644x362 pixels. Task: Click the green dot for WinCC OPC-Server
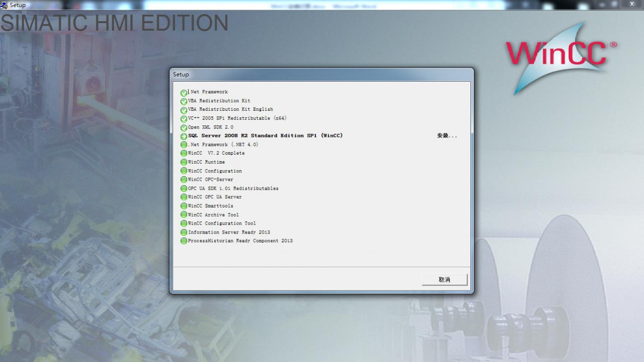click(184, 180)
